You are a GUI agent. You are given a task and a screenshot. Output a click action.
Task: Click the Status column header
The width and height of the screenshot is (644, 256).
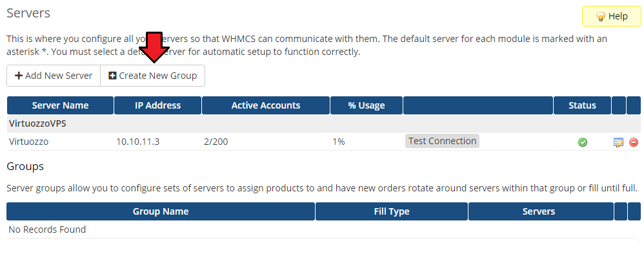(x=582, y=105)
